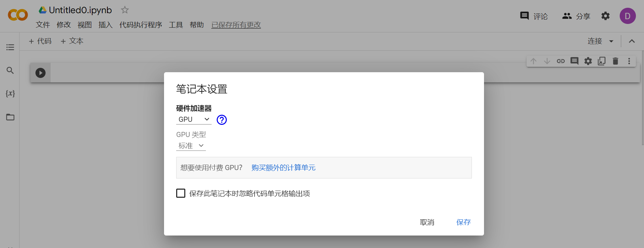Open the table of contents sidebar icon
The image size is (644, 248).
[10, 47]
